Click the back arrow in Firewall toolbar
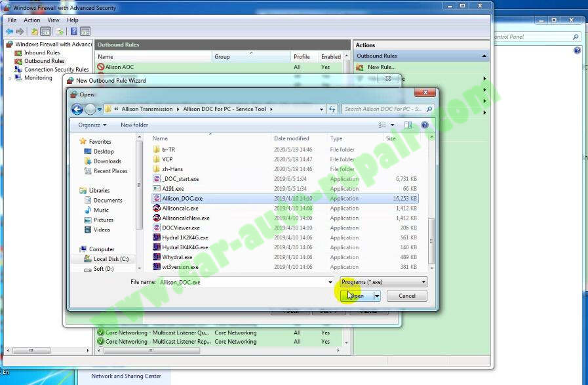The width and height of the screenshot is (588, 385). [x=9, y=31]
